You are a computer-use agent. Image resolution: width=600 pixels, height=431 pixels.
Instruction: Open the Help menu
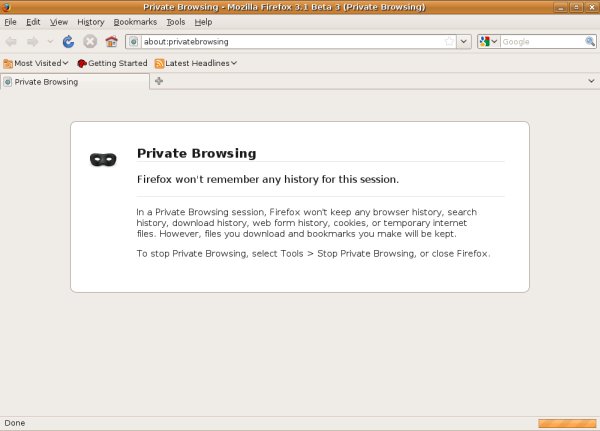point(203,22)
